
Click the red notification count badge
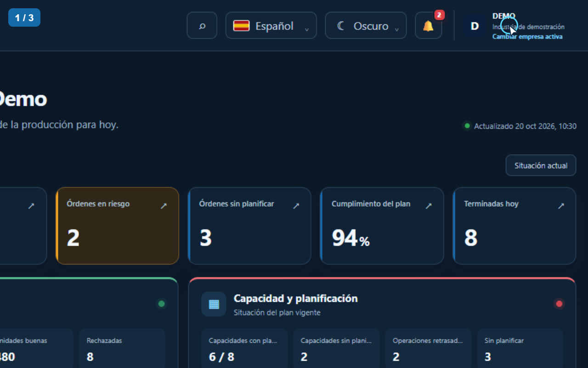(x=439, y=15)
